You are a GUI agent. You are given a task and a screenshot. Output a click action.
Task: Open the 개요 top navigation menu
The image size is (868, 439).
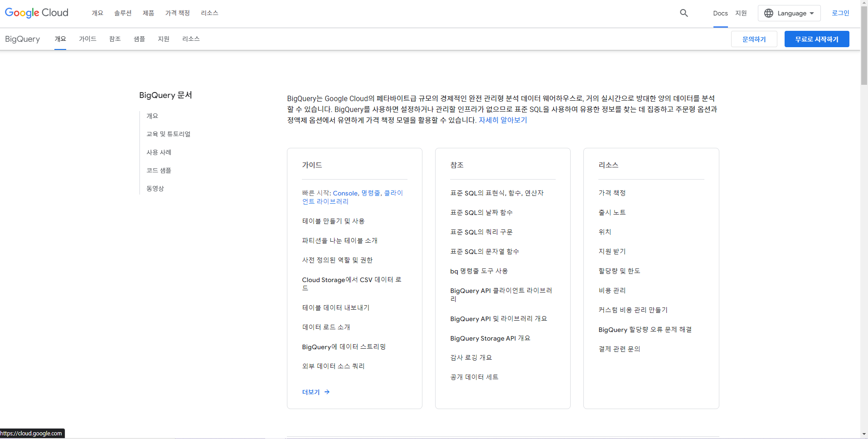pos(97,13)
